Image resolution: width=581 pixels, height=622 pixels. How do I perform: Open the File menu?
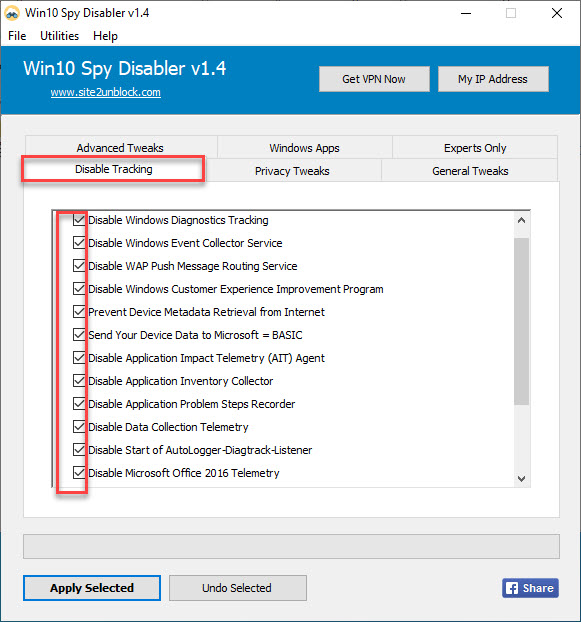[x=17, y=36]
